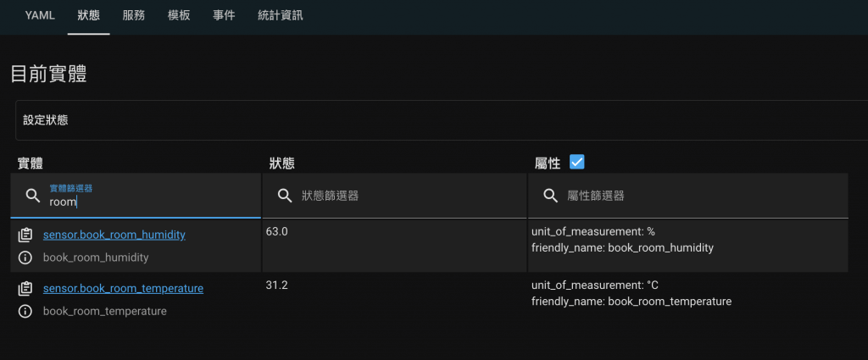Viewport: 868px width, 360px height.
Task: Copy the sensor.book_room_humidity entity ID via the clipboard icon
Action: (x=25, y=235)
